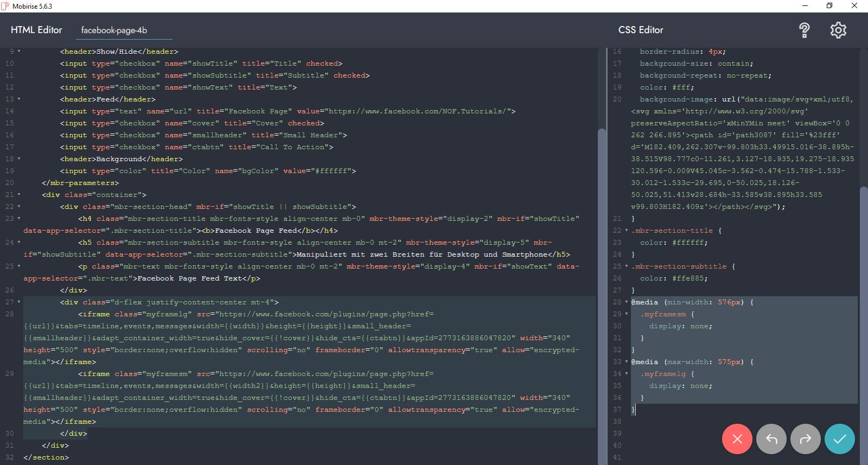Screen dimensions: 868x465
Task: Collapse the max-width media query at line 33
Action: click(x=627, y=362)
